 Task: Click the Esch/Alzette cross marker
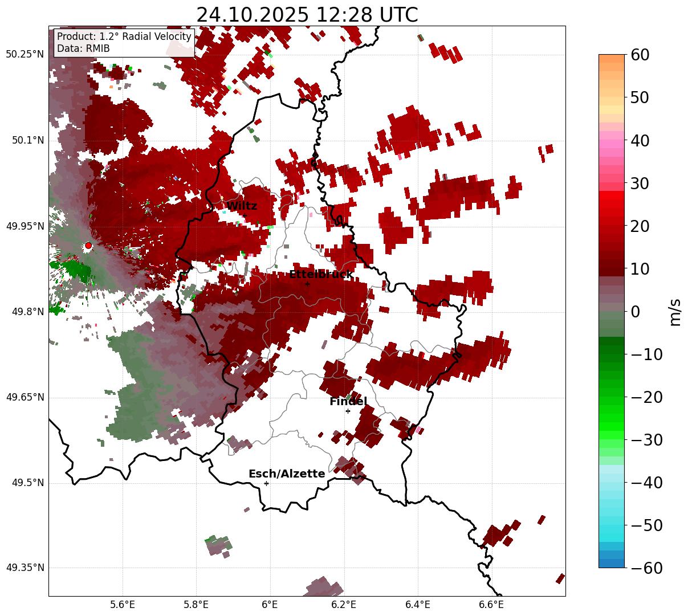(x=266, y=483)
